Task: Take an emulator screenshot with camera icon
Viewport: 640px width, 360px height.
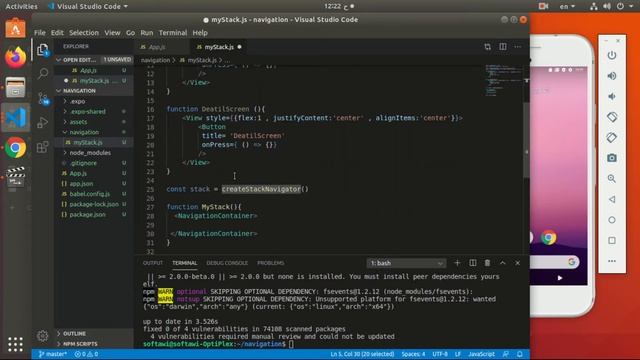Action: tap(611, 158)
